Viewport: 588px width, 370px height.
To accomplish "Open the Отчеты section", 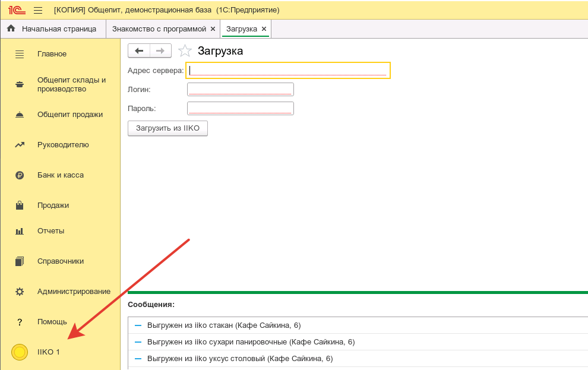I will pos(61,231).
